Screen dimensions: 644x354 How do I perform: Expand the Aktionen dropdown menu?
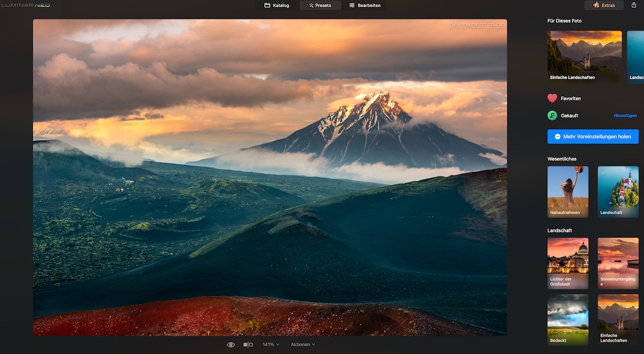click(x=303, y=345)
